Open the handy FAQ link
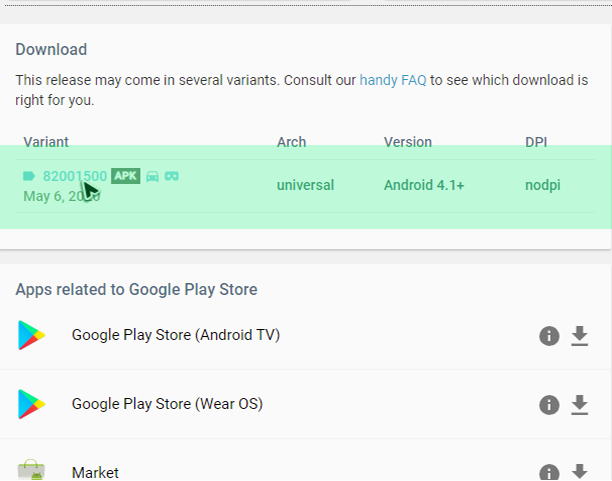Image resolution: width=612 pixels, height=481 pixels. (x=393, y=80)
